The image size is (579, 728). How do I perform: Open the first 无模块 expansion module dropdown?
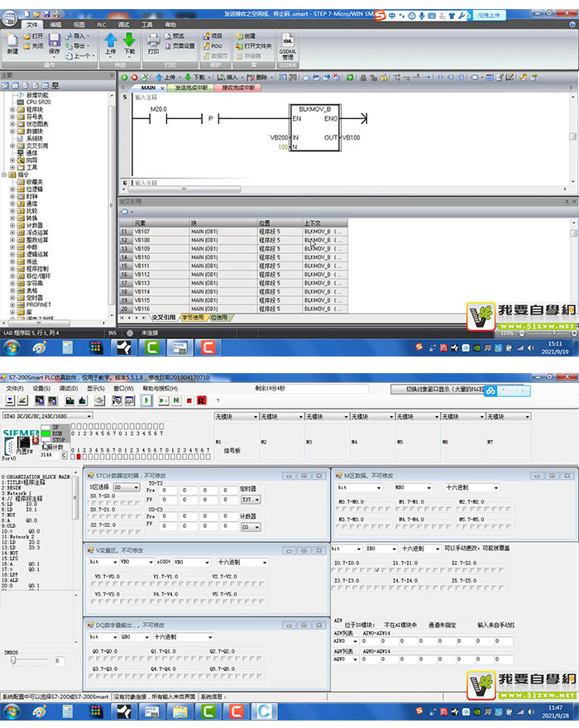click(237, 416)
